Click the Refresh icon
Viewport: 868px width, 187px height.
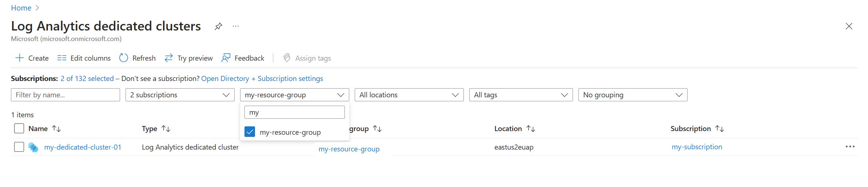tap(124, 58)
